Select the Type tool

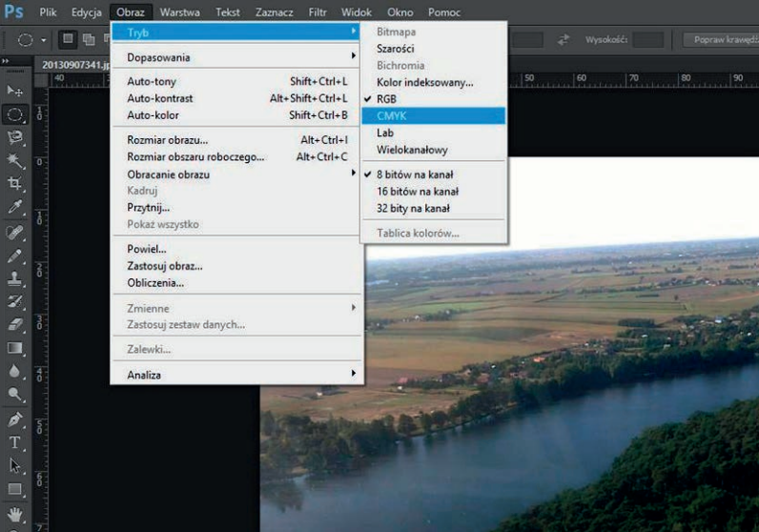coord(15,442)
